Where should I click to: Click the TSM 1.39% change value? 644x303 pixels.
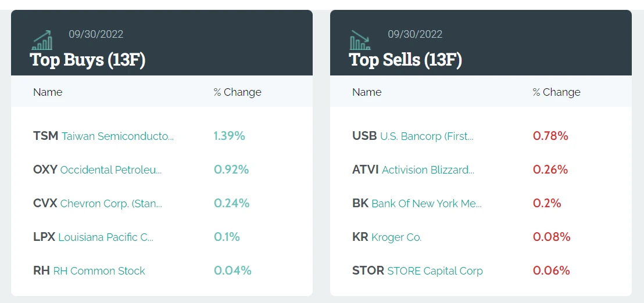pos(229,136)
